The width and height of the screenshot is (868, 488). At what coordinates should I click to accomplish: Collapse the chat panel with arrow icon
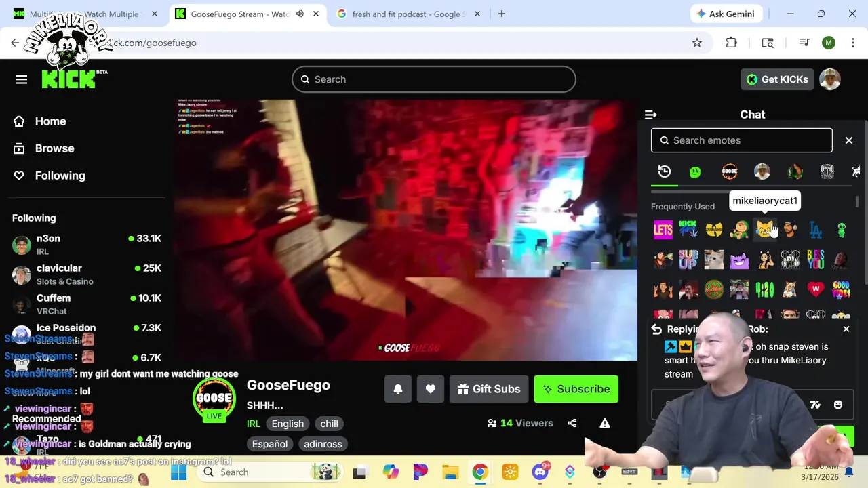pyautogui.click(x=650, y=115)
